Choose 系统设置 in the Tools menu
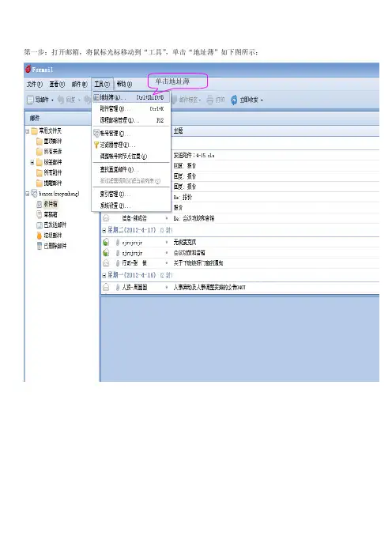This screenshot has height=555, width=392. tap(131, 206)
